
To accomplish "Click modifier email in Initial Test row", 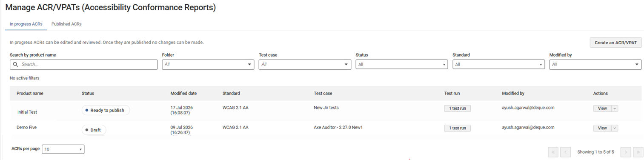I will tap(528, 108).
